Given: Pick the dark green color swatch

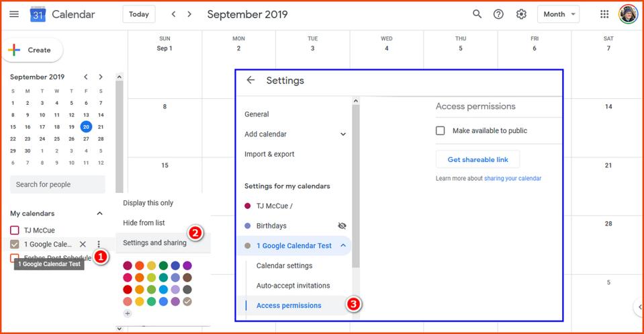Looking at the screenshot, I should click(x=163, y=265).
